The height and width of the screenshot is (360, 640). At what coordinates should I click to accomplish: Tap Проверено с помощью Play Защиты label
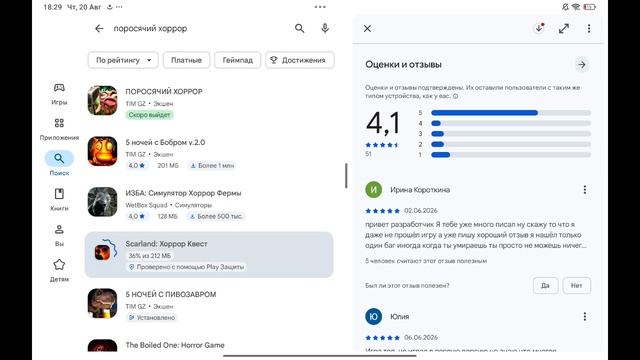(x=186, y=267)
